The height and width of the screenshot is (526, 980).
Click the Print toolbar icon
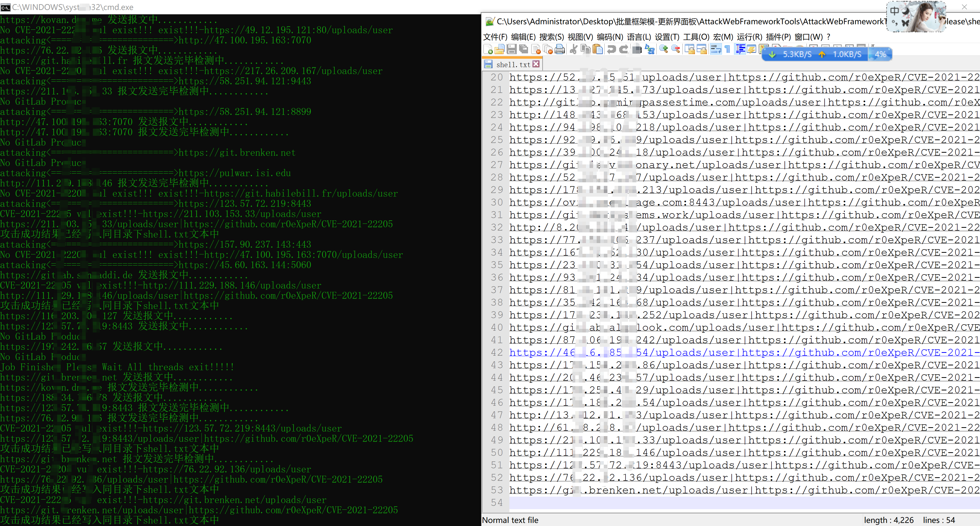pos(560,50)
